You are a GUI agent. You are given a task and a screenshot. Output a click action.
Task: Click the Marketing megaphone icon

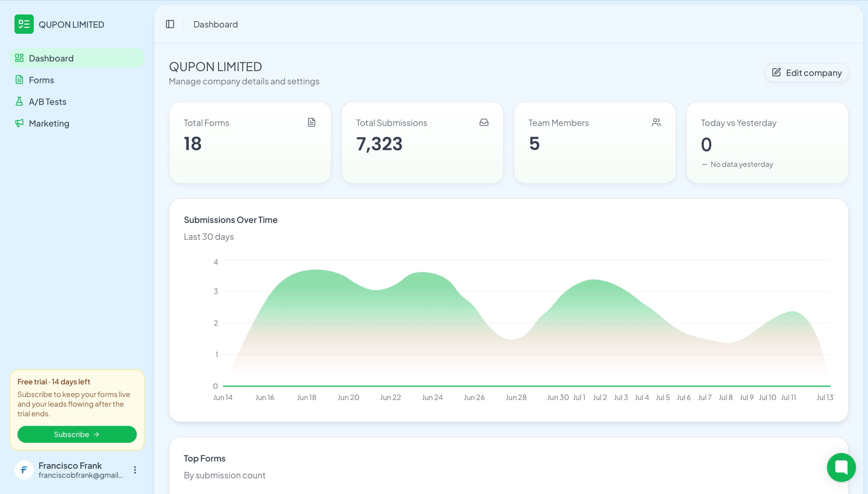pos(19,123)
